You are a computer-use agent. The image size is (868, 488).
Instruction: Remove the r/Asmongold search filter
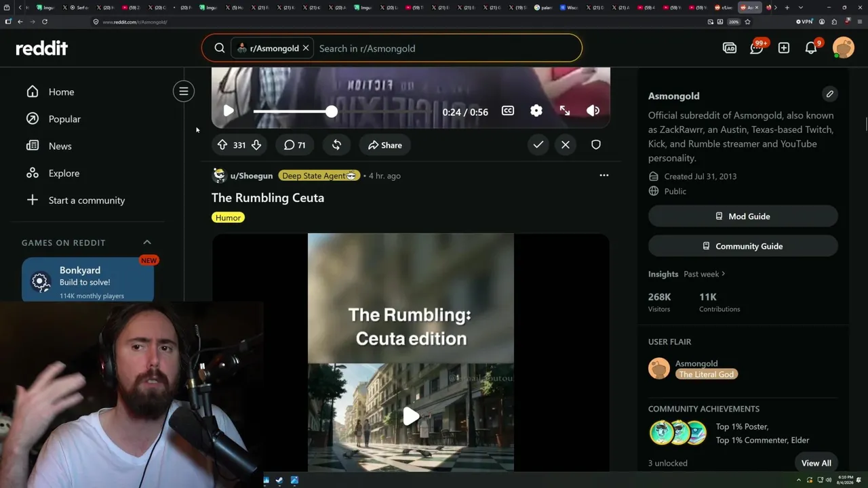pos(306,48)
